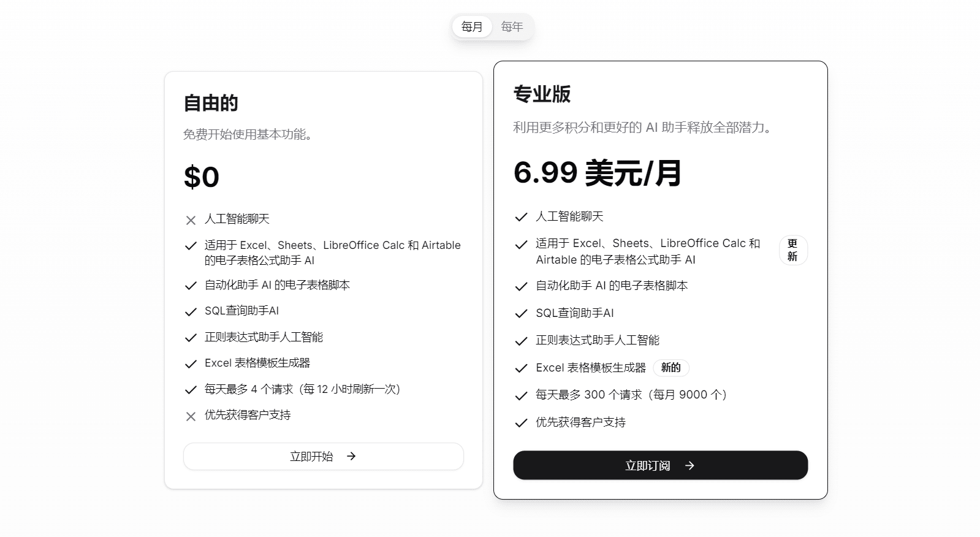Viewport: 980px width, 537px height.
Task: Click the 立即开始 button
Action: click(x=323, y=456)
